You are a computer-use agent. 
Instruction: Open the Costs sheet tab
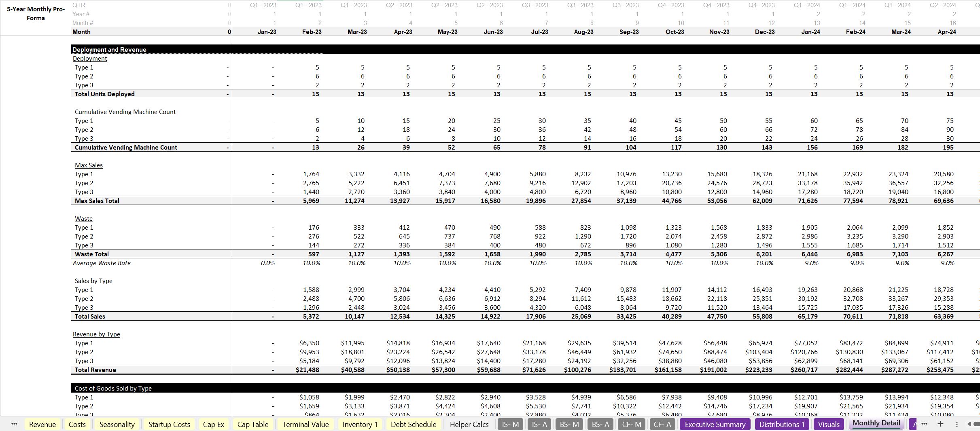[x=77, y=424]
